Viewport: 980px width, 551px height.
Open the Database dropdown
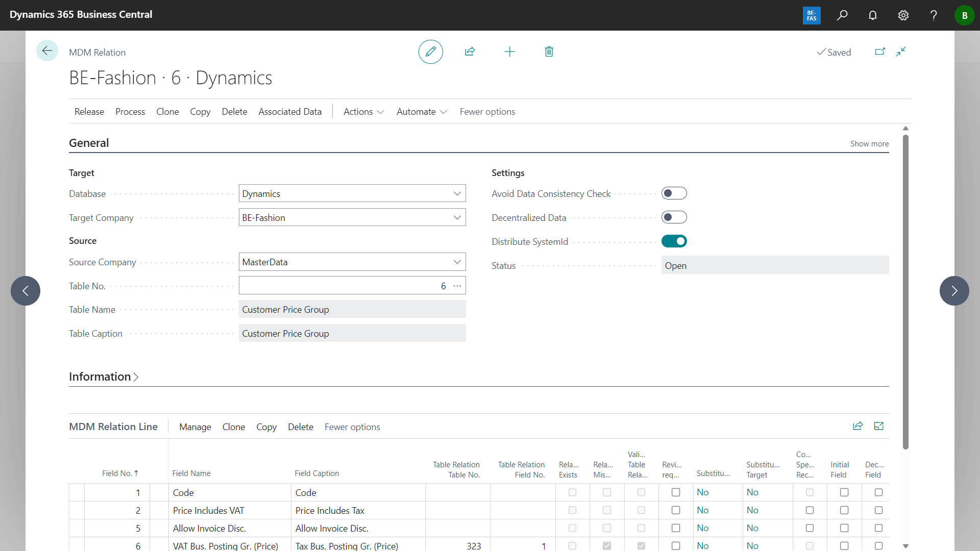tap(457, 193)
